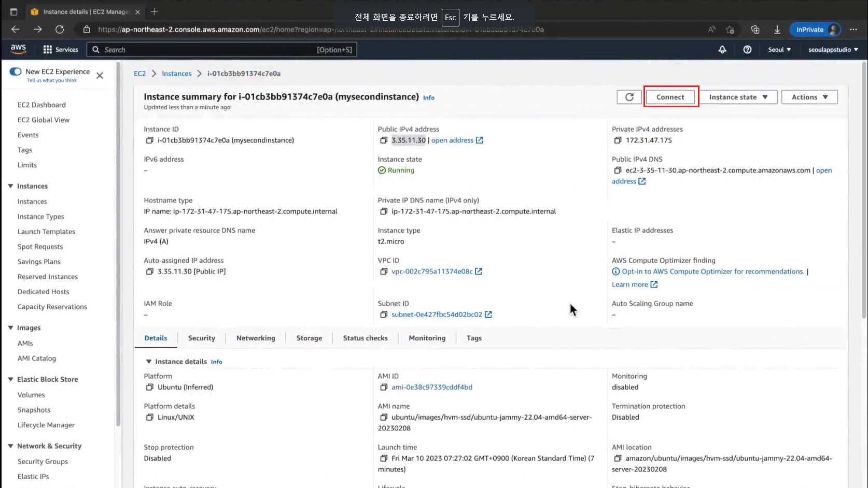Copy the AMI ID
The height and width of the screenshot is (488, 868).
click(384, 387)
